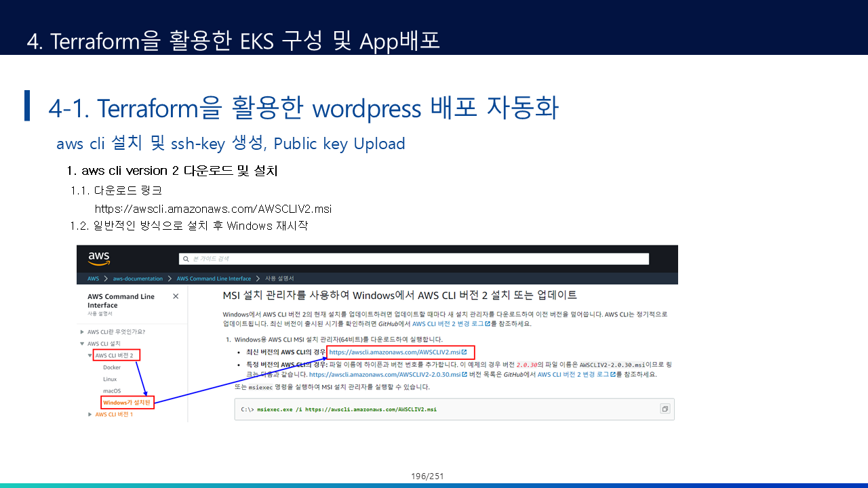Click the msiexec.exe command text in code block
This screenshot has height=488, width=868.
pos(347,409)
